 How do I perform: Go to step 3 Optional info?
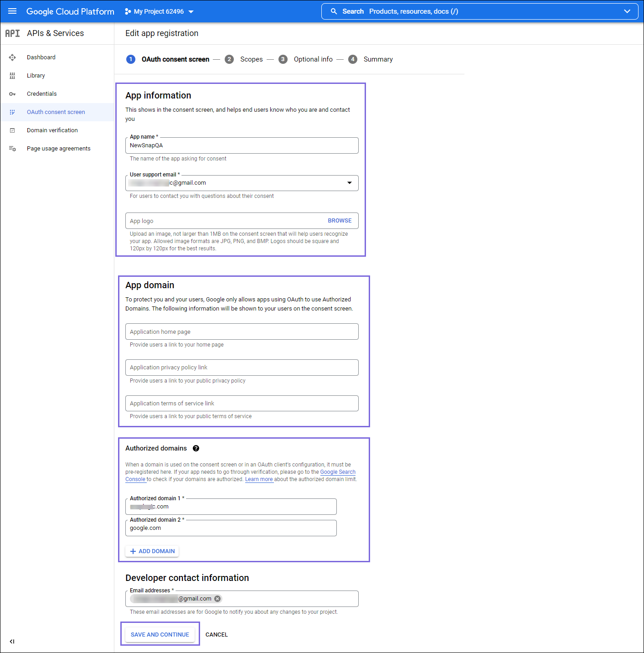306,59
